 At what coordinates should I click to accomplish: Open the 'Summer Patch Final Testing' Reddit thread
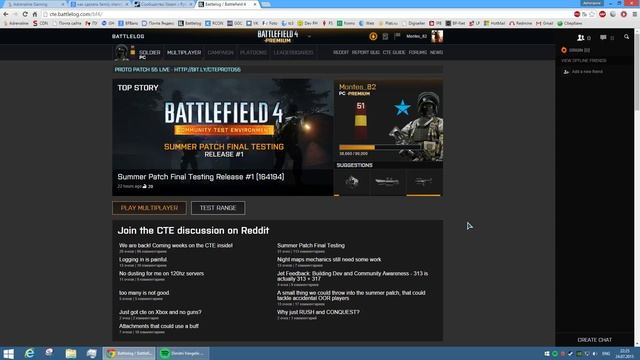click(311, 246)
